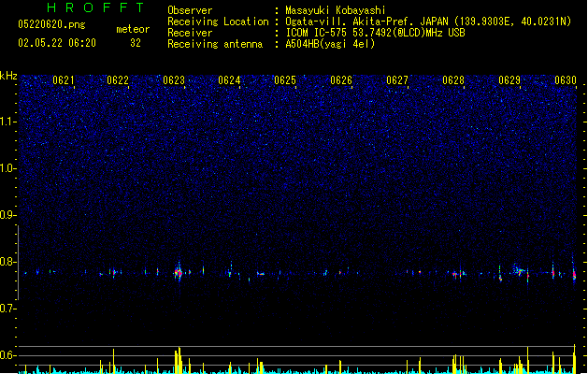Click the 0622 time marker

tap(118, 80)
